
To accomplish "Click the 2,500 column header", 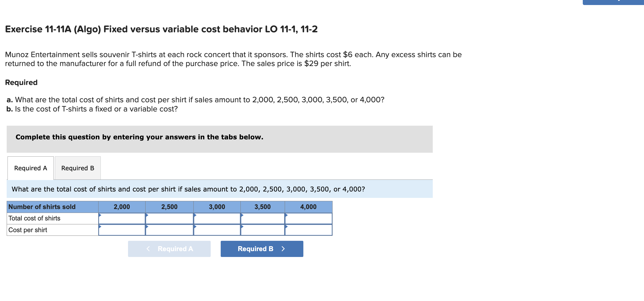I will coord(169,207).
